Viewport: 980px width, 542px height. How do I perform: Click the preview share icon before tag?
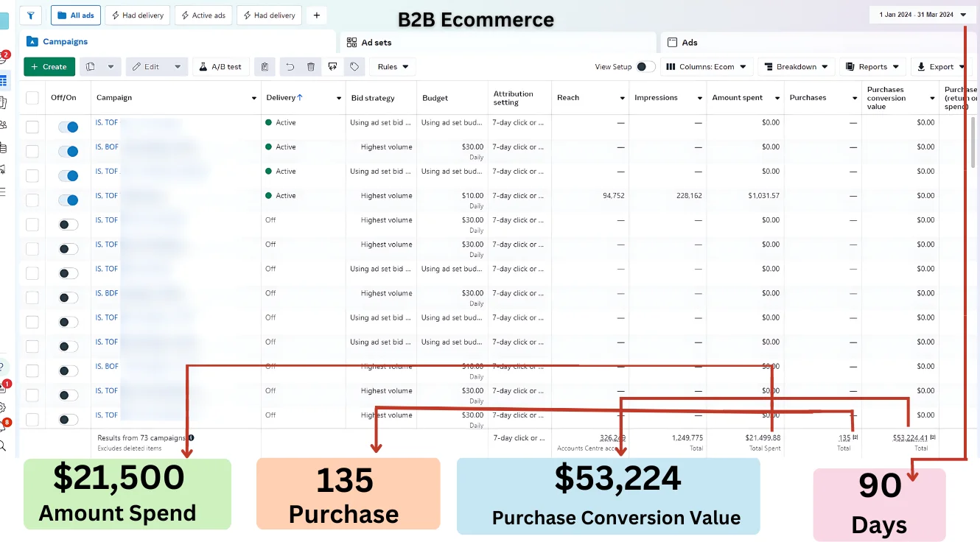[x=333, y=67]
